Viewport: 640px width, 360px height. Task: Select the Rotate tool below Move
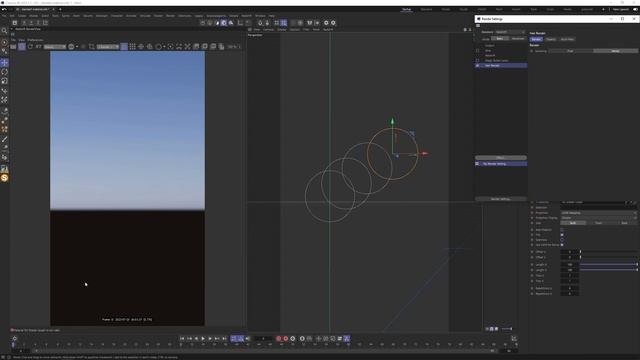point(4,72)
